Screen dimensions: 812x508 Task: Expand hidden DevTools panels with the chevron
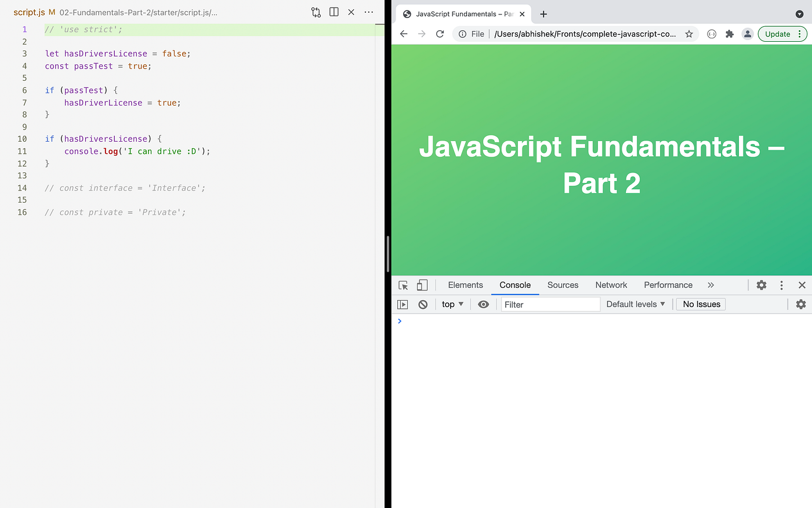point(710,285)
